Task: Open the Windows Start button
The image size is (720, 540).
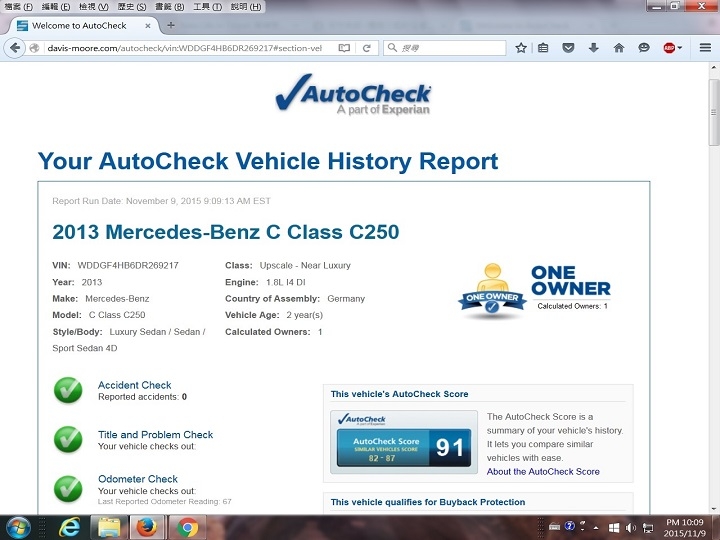Action: coord(17,528)
